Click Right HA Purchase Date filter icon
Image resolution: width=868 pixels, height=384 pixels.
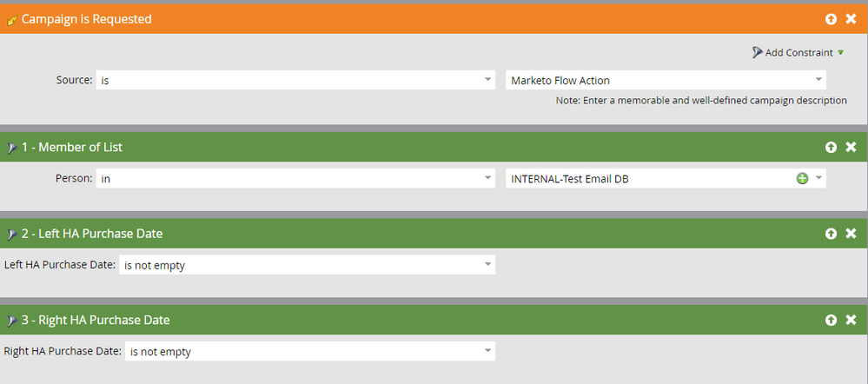click(11, 321)
